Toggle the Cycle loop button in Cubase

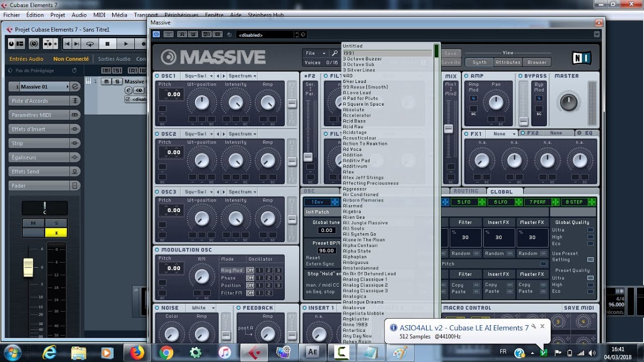(x=90, y=44)
